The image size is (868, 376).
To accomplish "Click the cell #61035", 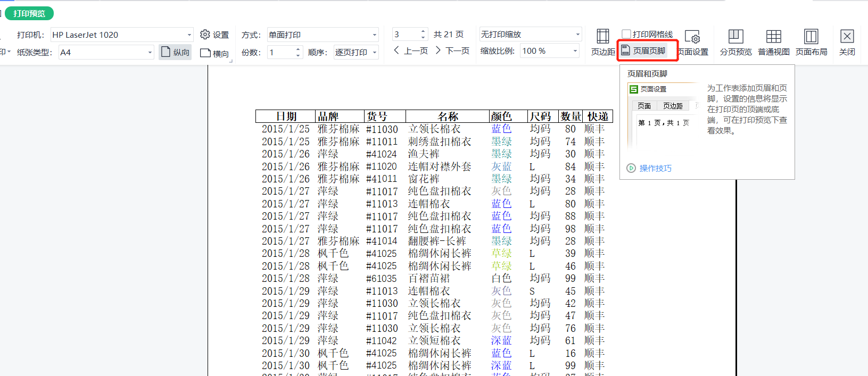I will coord(382,279).
